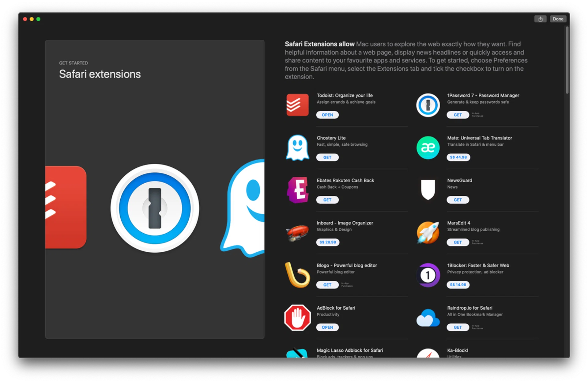Click the 1Password 7 app icon in list
The image size is (588, 382).
coord(428,105)
